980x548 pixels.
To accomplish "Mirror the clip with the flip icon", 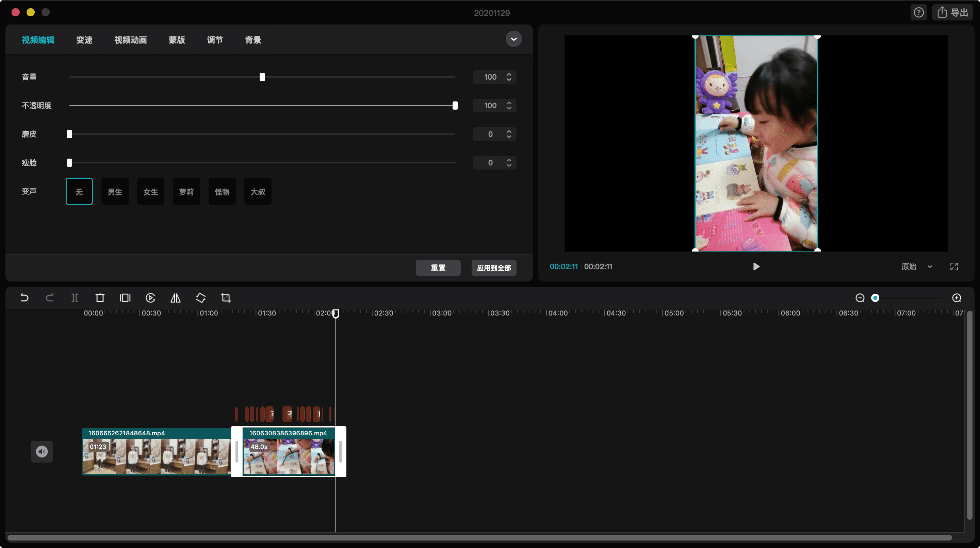I will pyautogui.click(x=175, y=297).
